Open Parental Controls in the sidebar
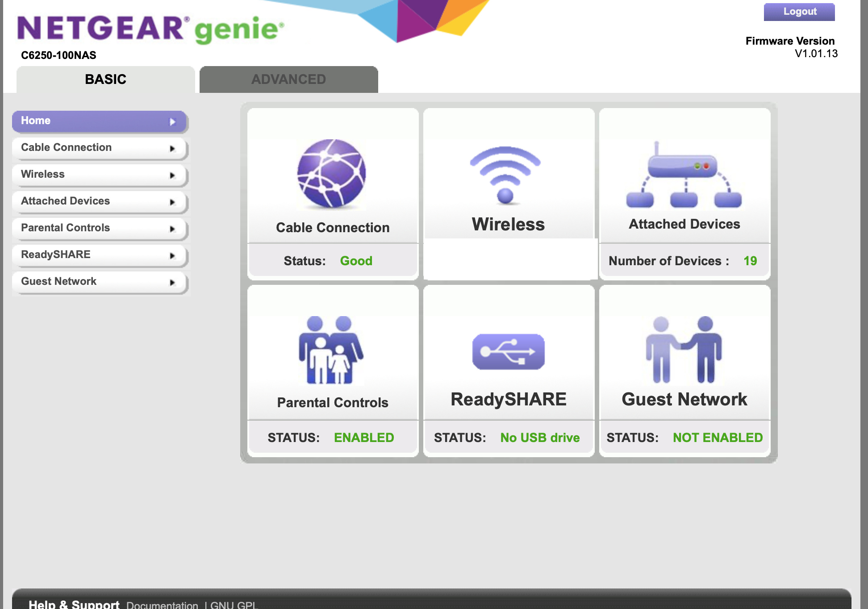 [99, 228]
